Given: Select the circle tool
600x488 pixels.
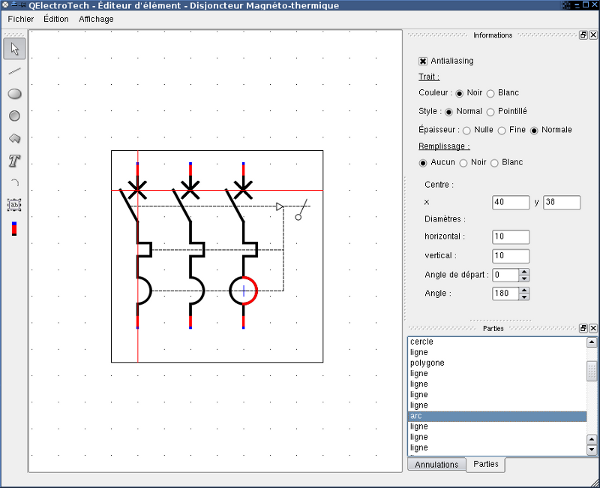Looking at the screenshot, I should click(x=15, y=116).
